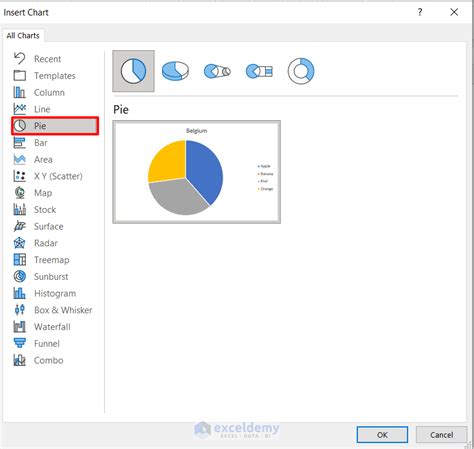Click the Insert Chart dialog title
Image resolution: width=474 pixels, height=449 pixels.
[x=26, y=13]
